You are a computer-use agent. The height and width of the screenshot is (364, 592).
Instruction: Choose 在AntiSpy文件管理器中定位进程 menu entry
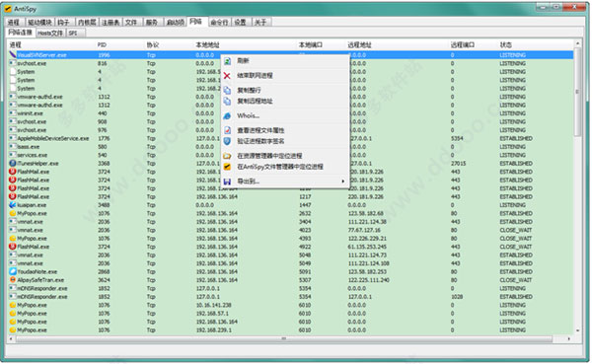(280, 167)
